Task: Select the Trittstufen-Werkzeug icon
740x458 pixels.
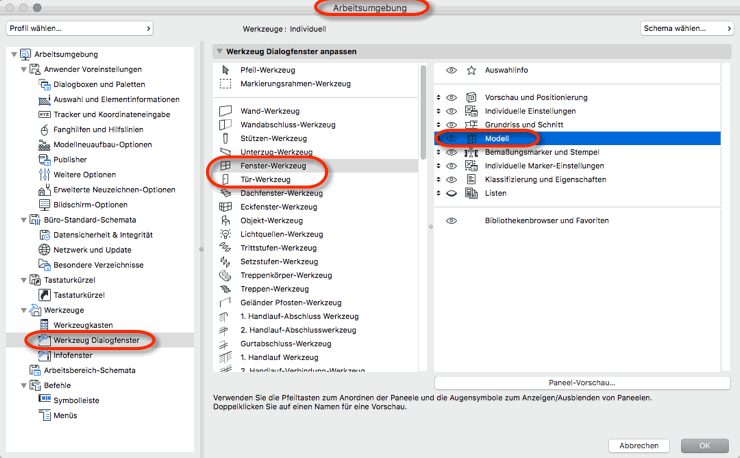Action: (226, 248)
